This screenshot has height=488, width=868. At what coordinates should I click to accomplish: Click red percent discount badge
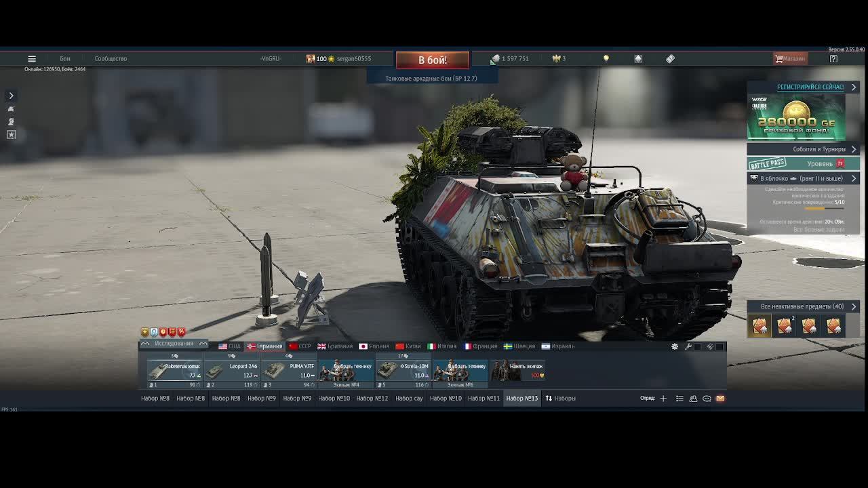click(x=181, y=332)
